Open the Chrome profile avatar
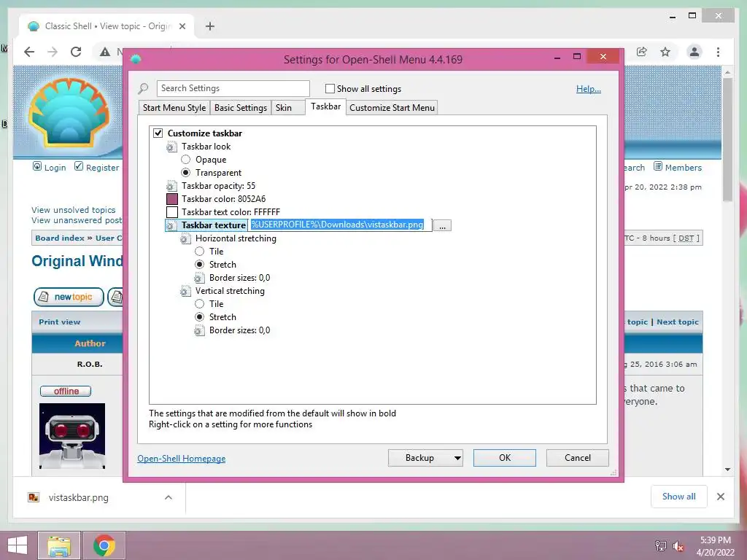The width and height of the screenshot is (747, 560). pyautogui.click(x=694, y=52)
